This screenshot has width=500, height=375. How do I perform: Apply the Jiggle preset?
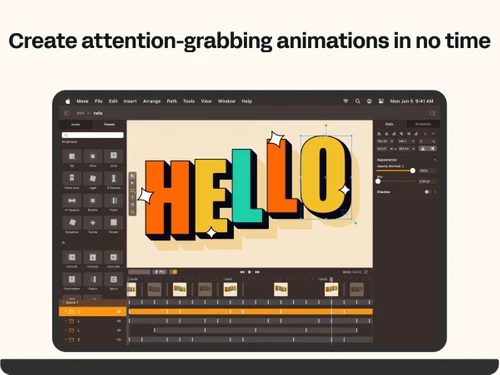93,178
